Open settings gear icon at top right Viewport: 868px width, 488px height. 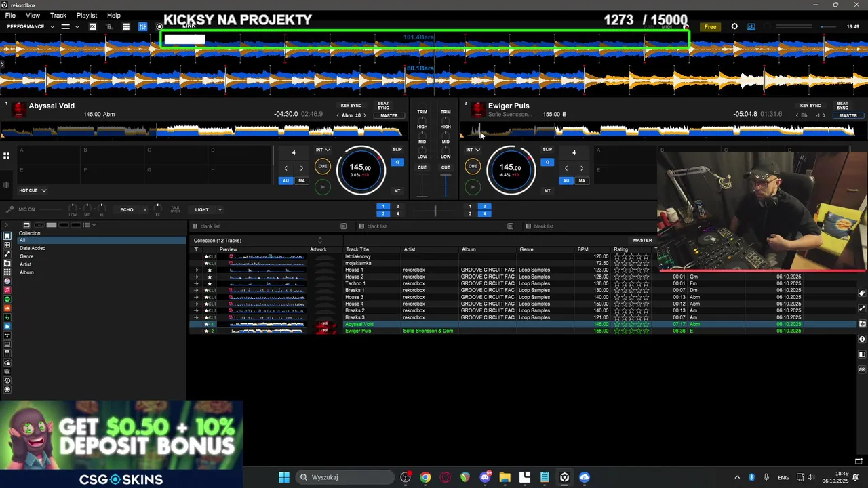tap(734, 26)
